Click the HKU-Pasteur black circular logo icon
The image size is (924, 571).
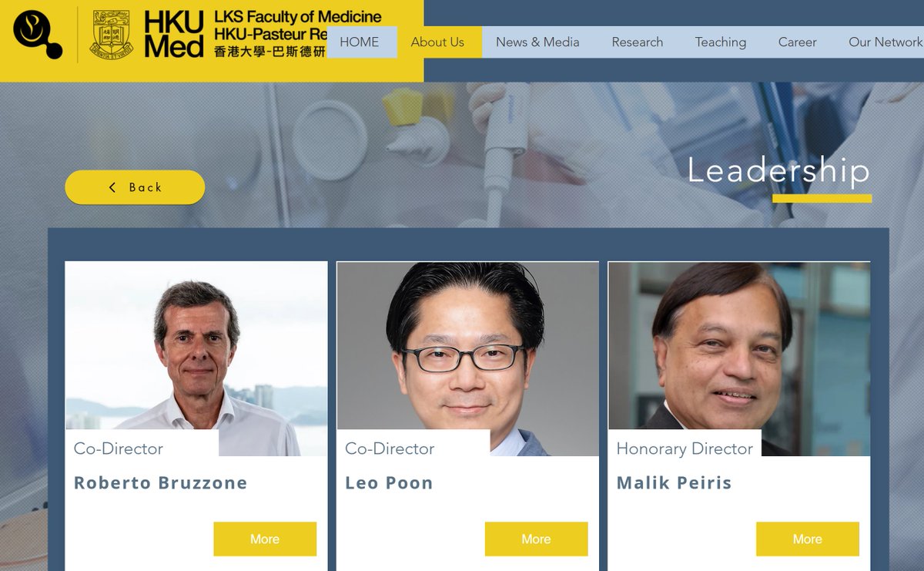click(38, 34)
